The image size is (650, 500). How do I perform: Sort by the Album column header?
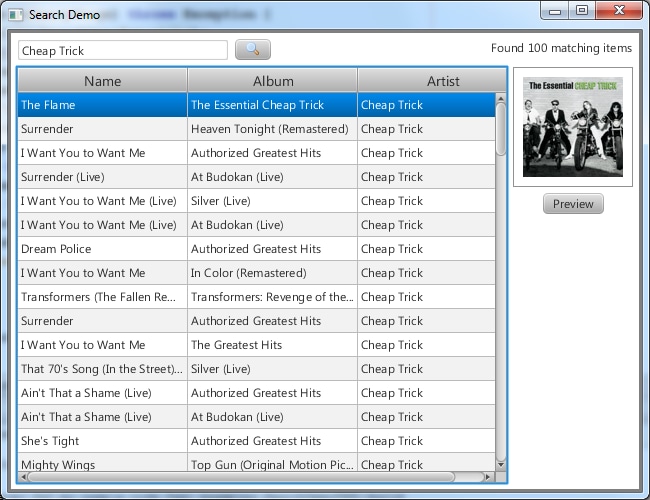click(x=273, y=80)
